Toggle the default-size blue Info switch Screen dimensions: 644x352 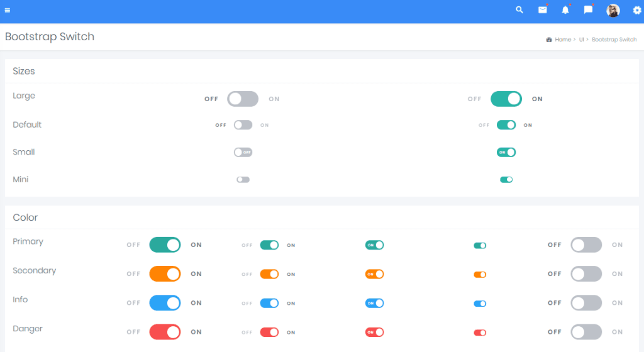pyautogui.click(x=269, y=303)
